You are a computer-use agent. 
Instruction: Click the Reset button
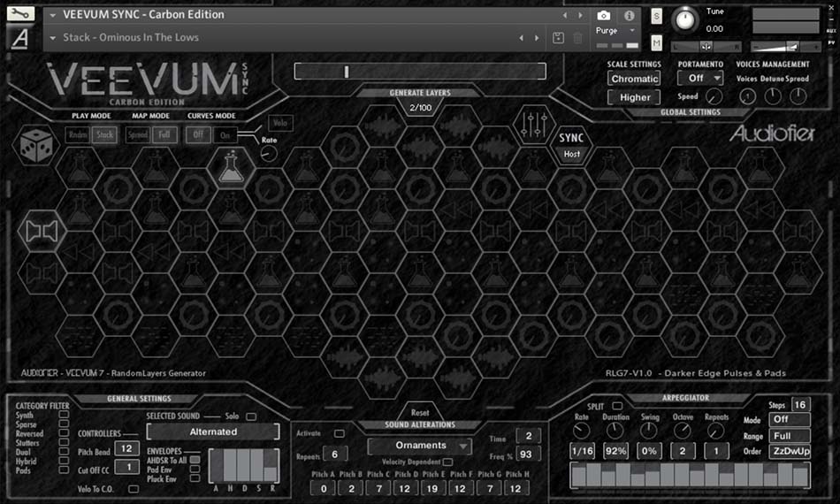(x=419, y=412)
